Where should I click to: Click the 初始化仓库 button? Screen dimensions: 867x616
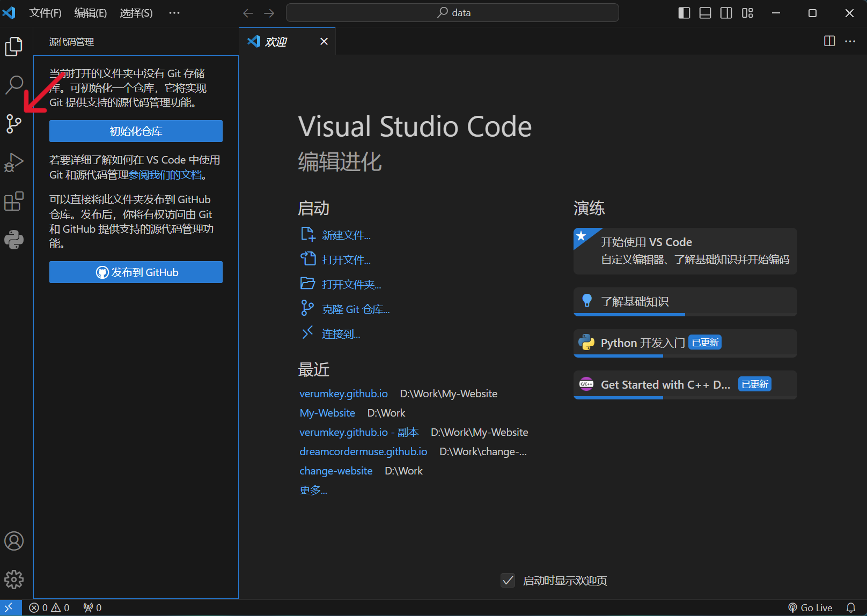[136, 131]
